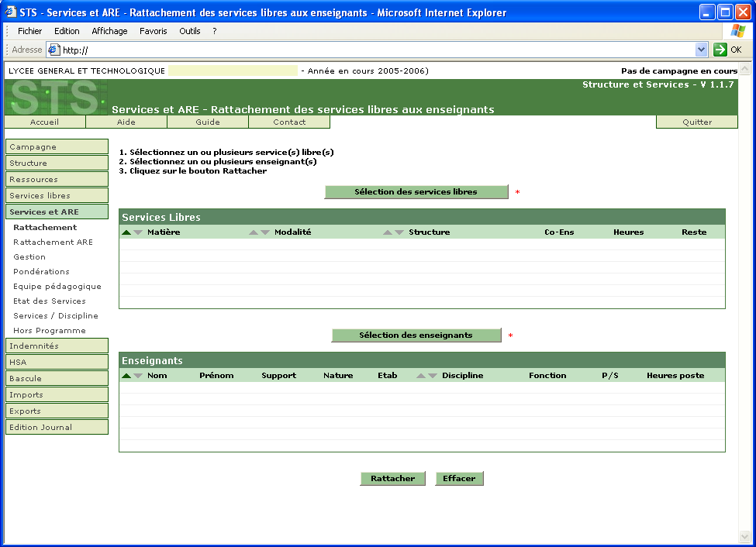This screenshot has height=547, width=756.
Task: Click the Internet Explorer title bar icon
Action: pyautogui.click(x=11, y=12)
